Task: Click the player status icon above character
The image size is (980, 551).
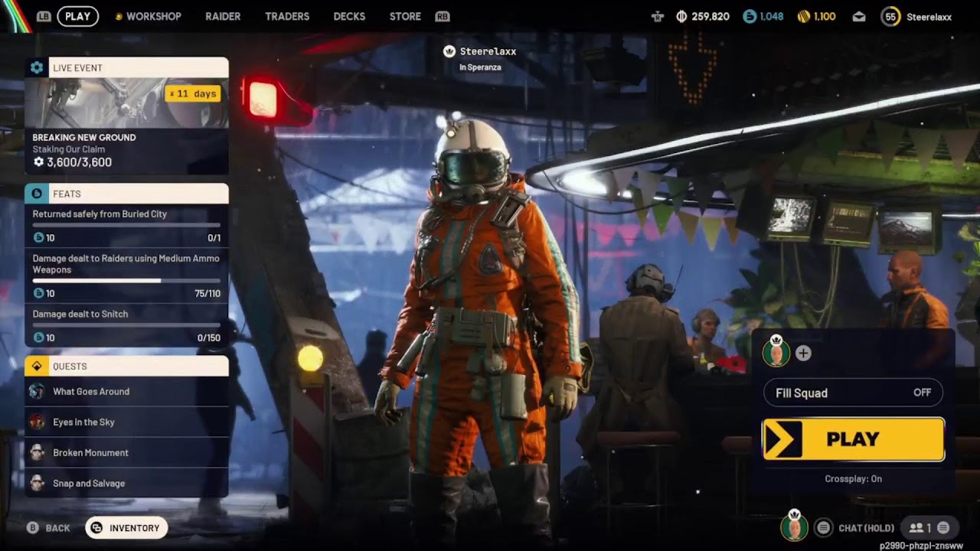Action: [449, 51]
